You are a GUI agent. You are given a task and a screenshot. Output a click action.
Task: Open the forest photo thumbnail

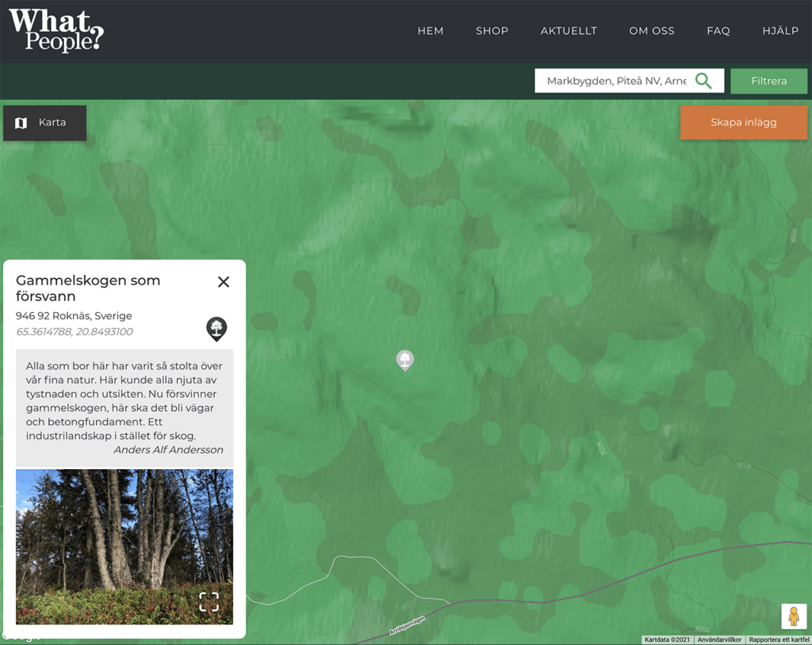124,547
